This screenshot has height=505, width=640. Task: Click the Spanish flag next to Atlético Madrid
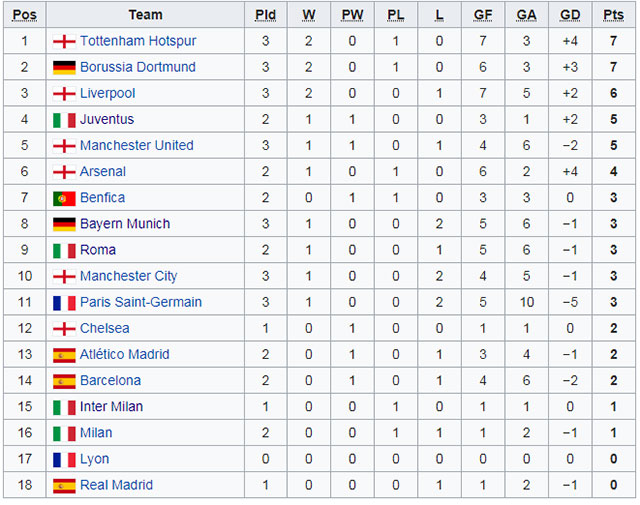[x=64, y=355]
